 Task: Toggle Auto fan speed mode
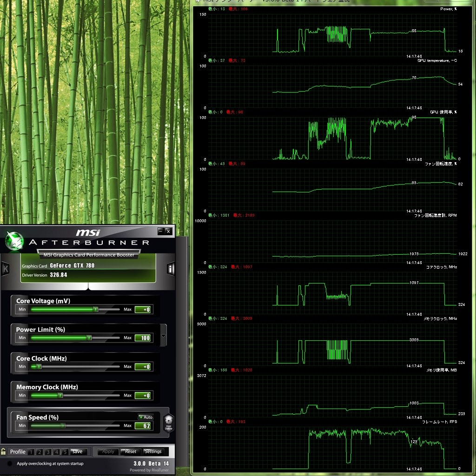coord(145,417)
